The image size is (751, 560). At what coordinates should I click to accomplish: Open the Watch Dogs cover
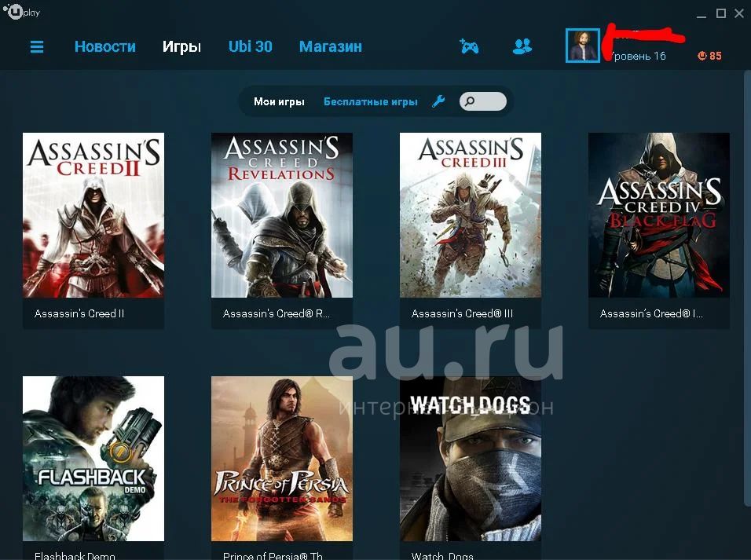[x=471, y=459]
